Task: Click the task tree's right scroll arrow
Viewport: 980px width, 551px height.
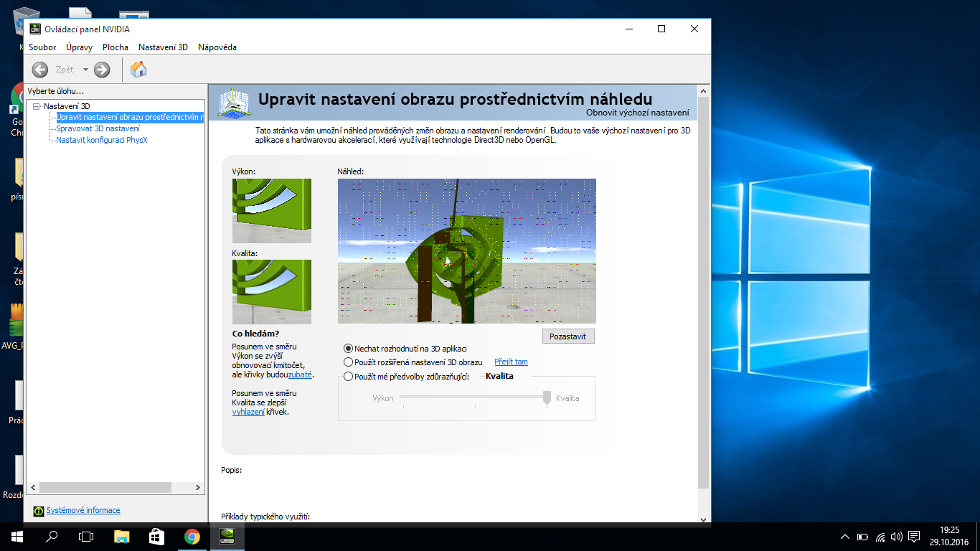Action: click(199, 488)
